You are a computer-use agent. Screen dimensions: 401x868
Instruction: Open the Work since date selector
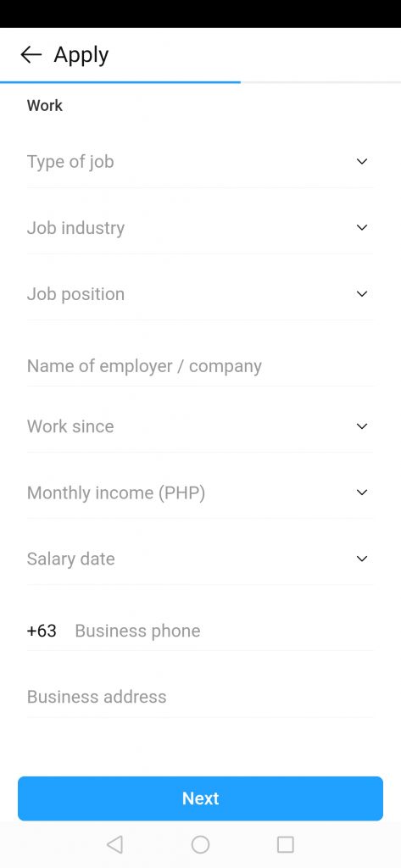pyautogui.click(x=200, y=426)
